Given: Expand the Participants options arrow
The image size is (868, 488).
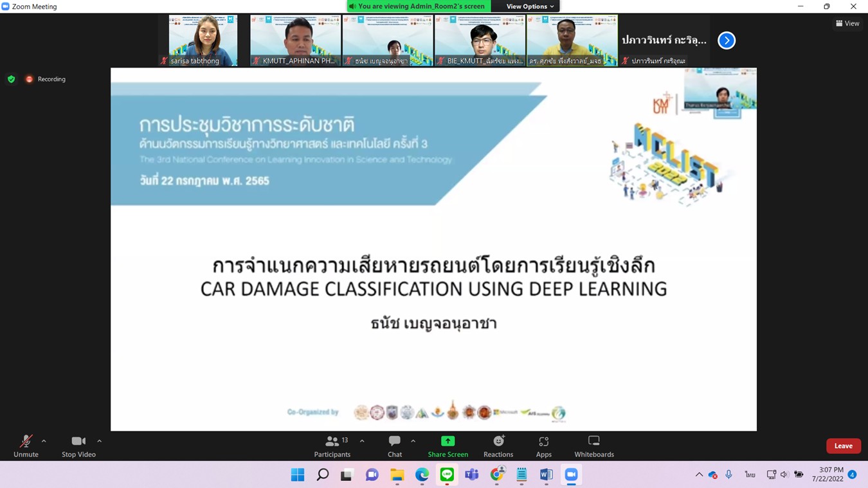Looking at the screenshot, I should pos(362,441).
